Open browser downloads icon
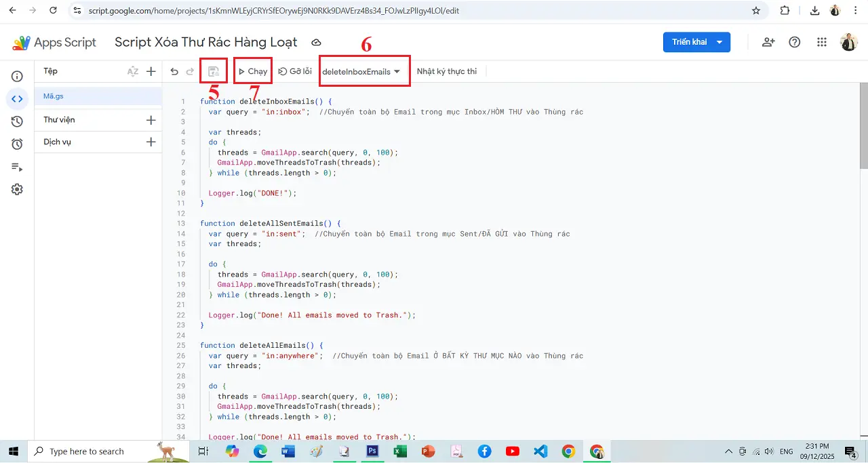 (814, 11)
